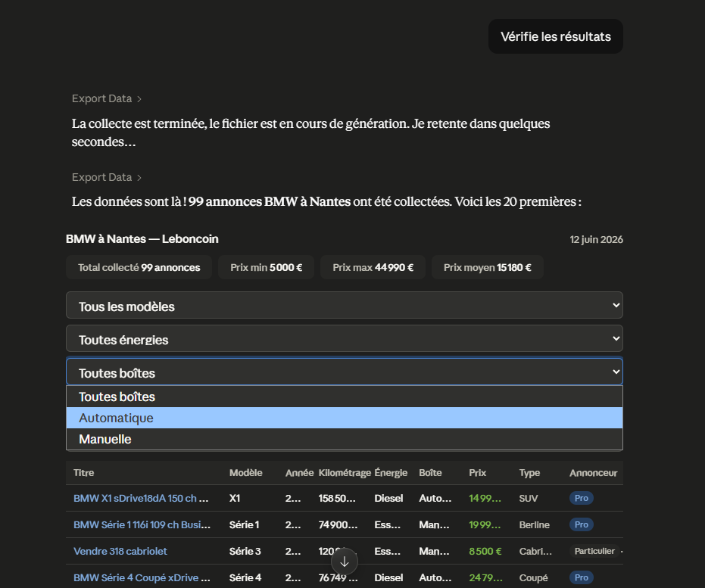Click 8 500 € price in cabriolet row
Viewport: 705px width, 588px height.
(485, 552)
